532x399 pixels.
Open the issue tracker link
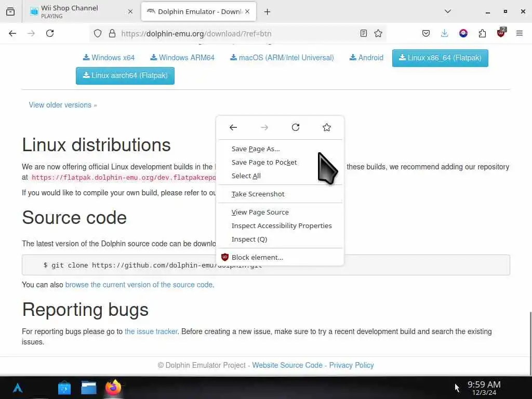[151, 331]
